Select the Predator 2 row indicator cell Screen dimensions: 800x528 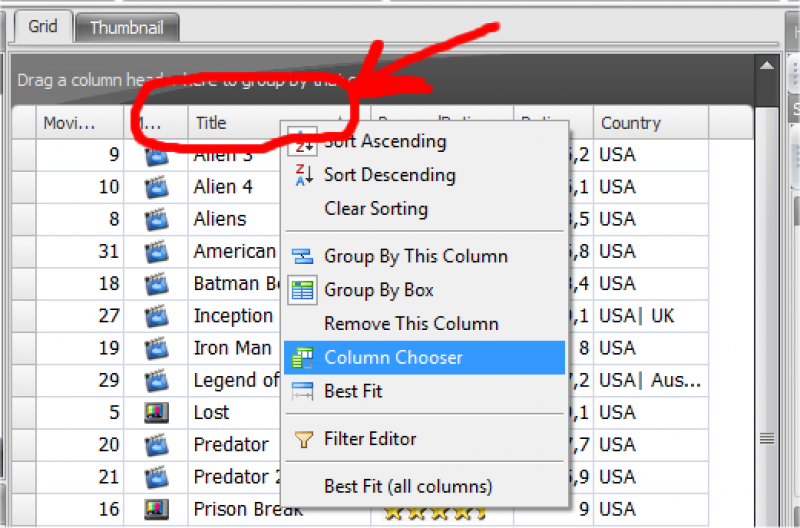tap(24, 477)
